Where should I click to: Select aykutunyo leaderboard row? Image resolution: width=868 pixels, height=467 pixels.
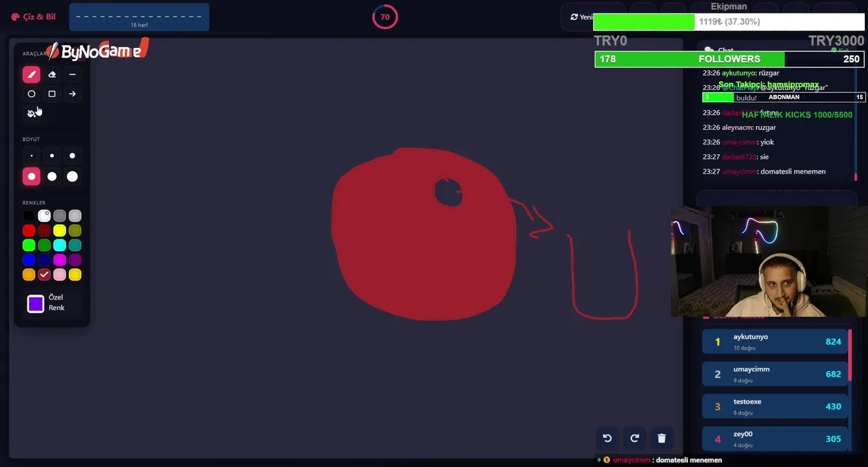pos(775,342)
